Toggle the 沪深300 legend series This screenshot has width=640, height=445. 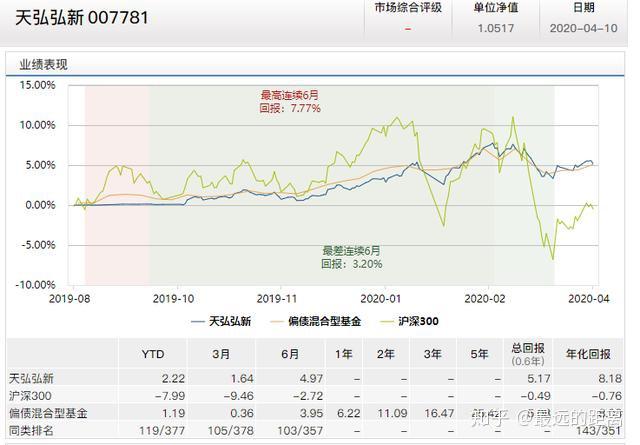tap(409, 321)
